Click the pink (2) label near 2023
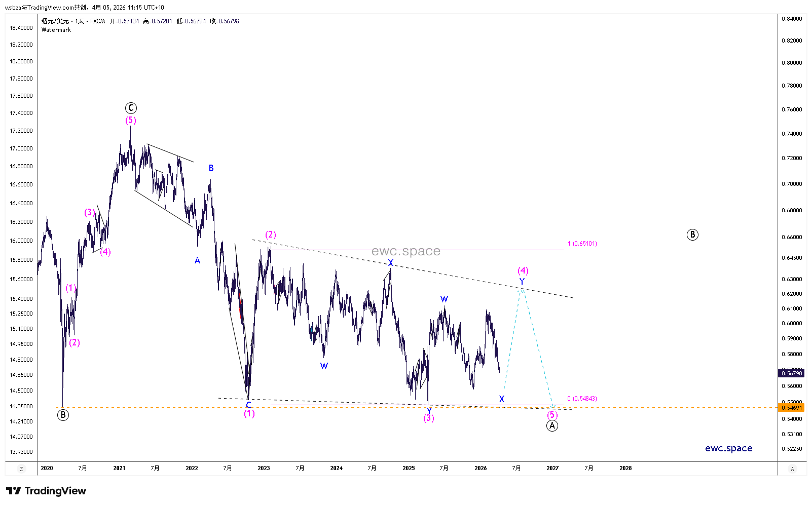The width and height of the screenshot is (812, 506). pyautogui.click(x=271, y=235)
